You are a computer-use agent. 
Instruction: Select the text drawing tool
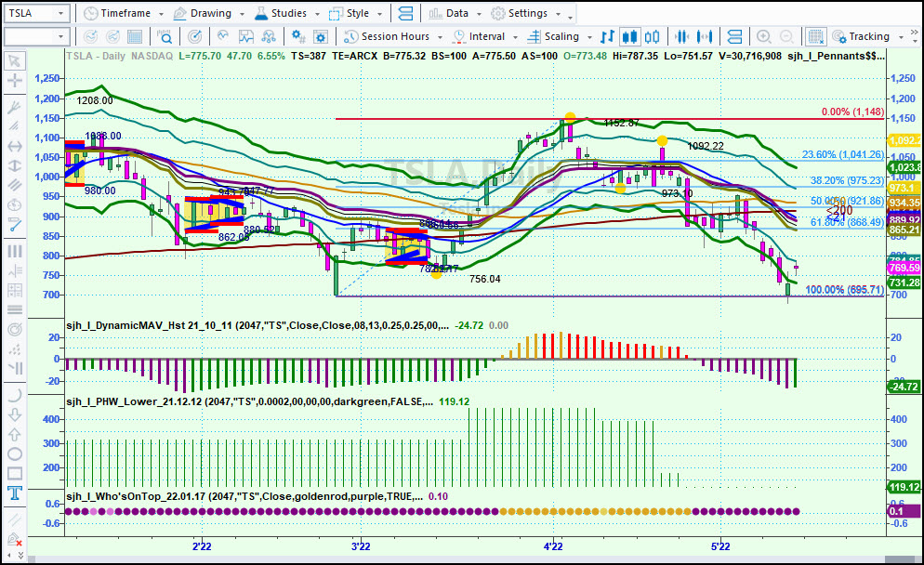[x=15, y=493]
